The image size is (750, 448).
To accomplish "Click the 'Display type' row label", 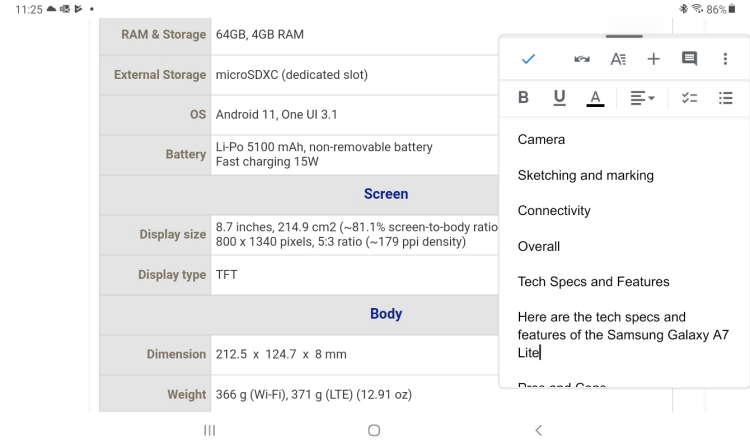I will click(x=172, y=275).
